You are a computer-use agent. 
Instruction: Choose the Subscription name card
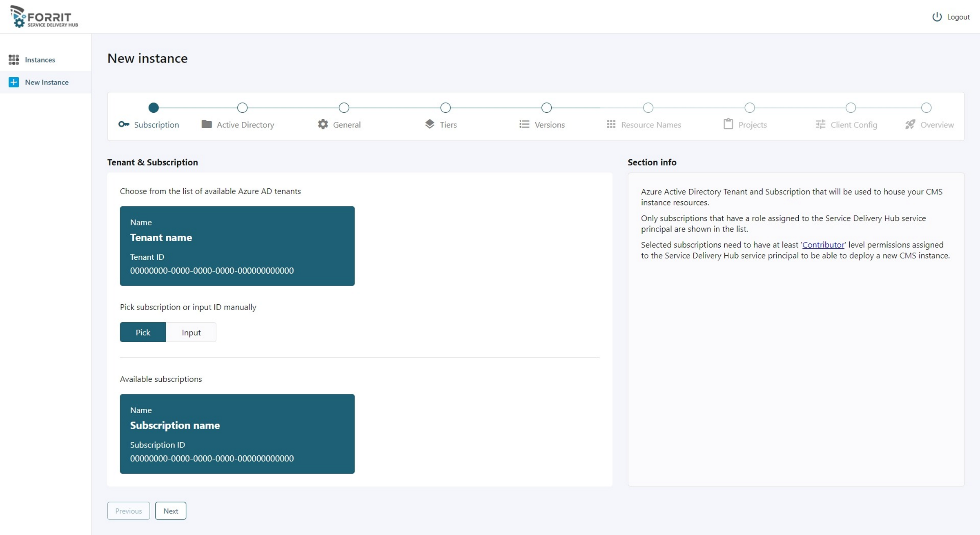[x=237, y=434]
